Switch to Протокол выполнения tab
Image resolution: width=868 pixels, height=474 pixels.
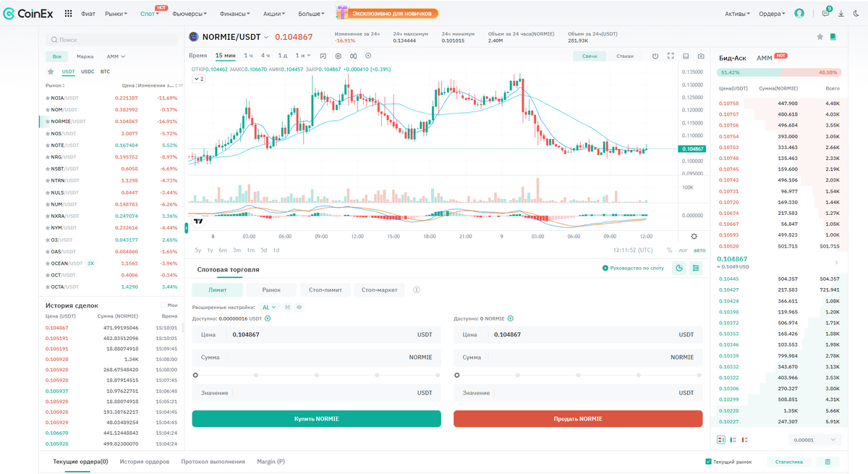(213, 461)
